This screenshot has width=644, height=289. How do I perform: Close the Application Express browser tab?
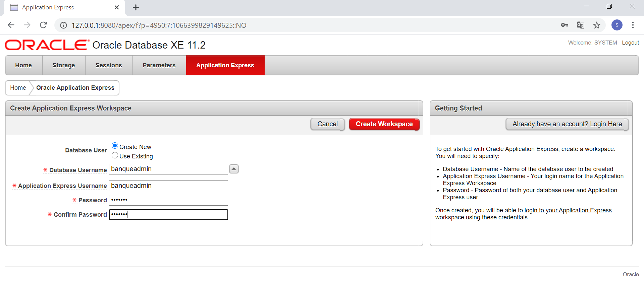[117, 7]
